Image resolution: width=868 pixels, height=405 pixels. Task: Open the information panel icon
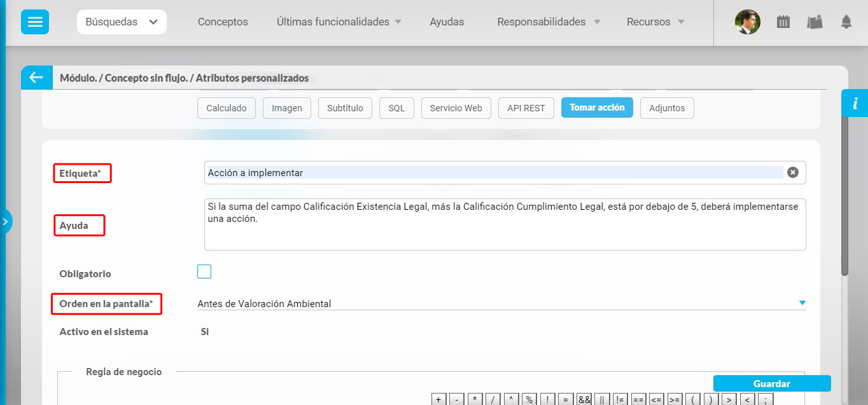(x=855, y=103)
